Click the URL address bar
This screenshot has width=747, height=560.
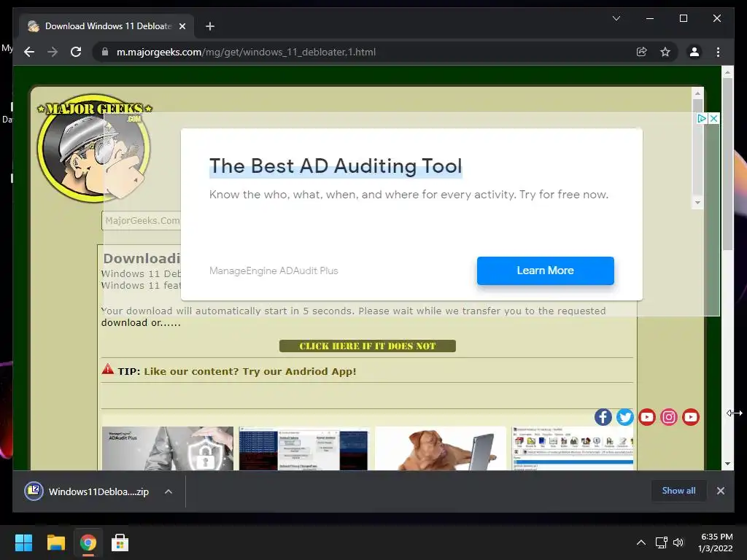pos(362,52)
